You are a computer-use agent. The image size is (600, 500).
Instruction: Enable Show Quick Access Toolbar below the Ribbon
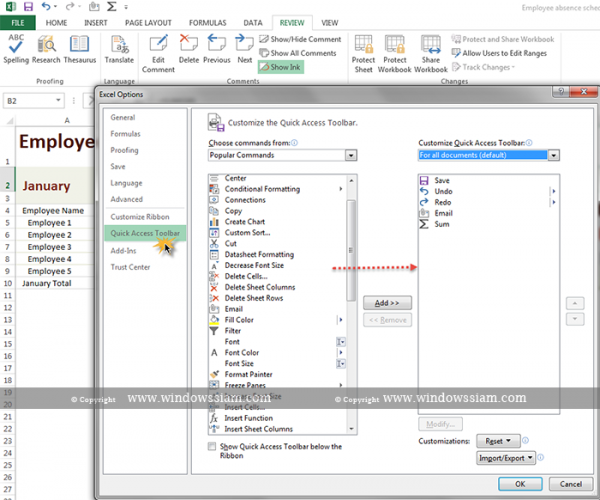pos(212,446)
